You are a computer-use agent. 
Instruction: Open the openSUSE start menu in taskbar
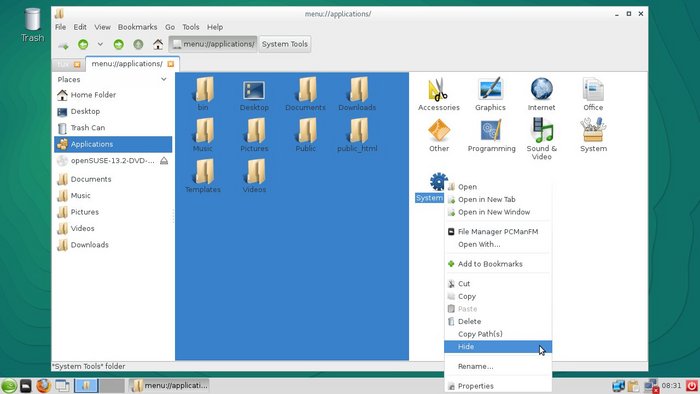point(8,386)
